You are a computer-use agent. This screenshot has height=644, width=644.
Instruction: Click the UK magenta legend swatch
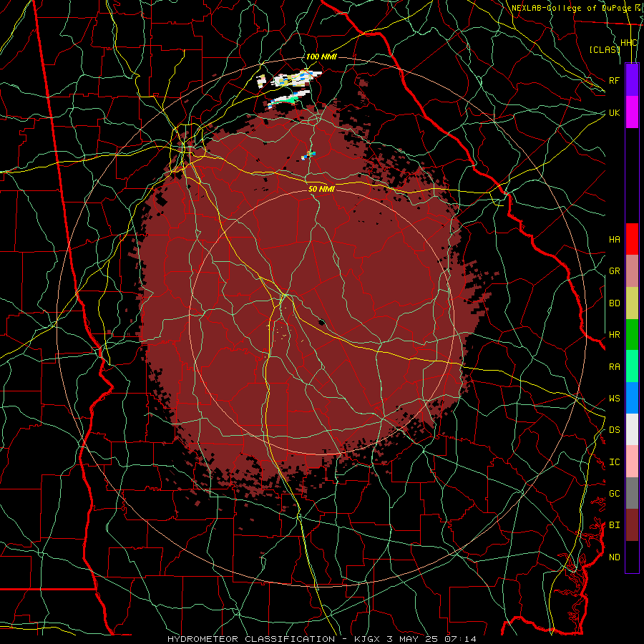point(632,112)
